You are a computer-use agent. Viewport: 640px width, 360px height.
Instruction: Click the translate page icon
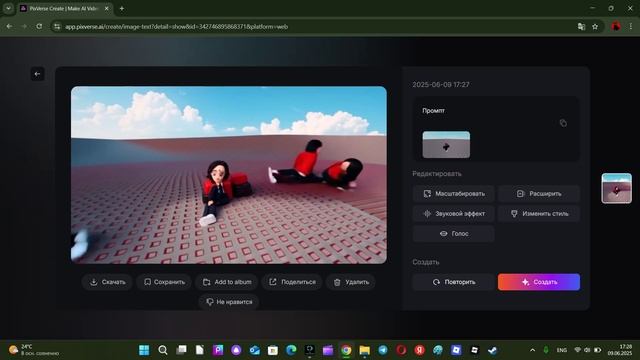click(x=582, y=27)
